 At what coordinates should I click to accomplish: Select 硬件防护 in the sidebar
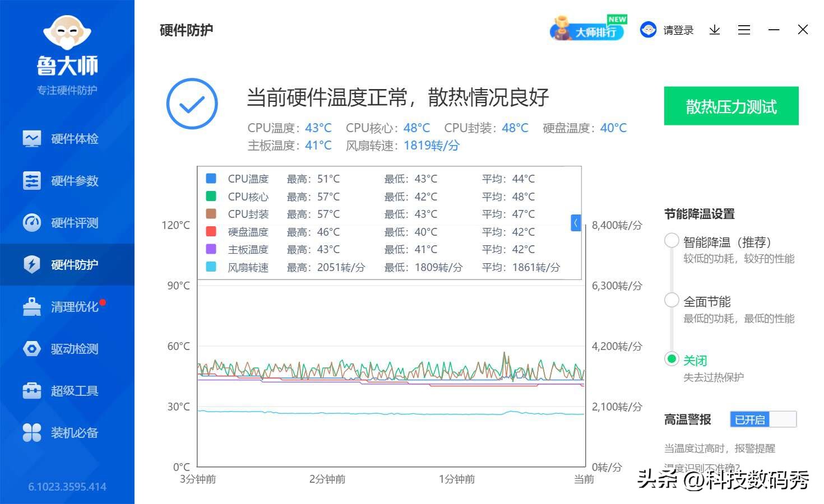click(x=67, y=264)
